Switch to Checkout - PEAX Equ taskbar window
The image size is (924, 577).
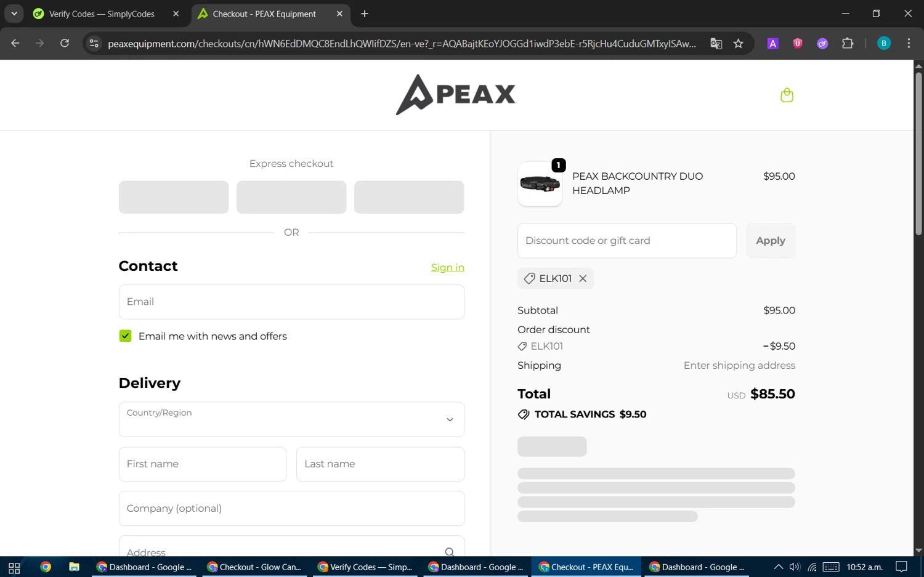586,567
